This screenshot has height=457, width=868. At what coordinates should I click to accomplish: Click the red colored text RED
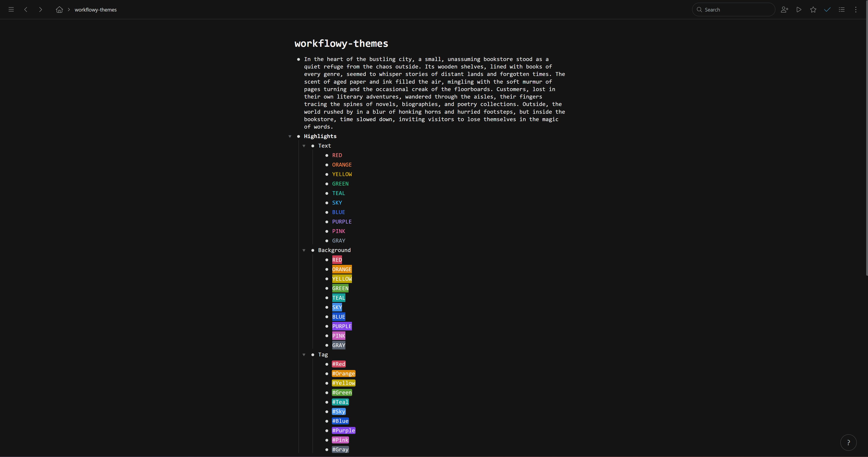click(x=337, y=155)
